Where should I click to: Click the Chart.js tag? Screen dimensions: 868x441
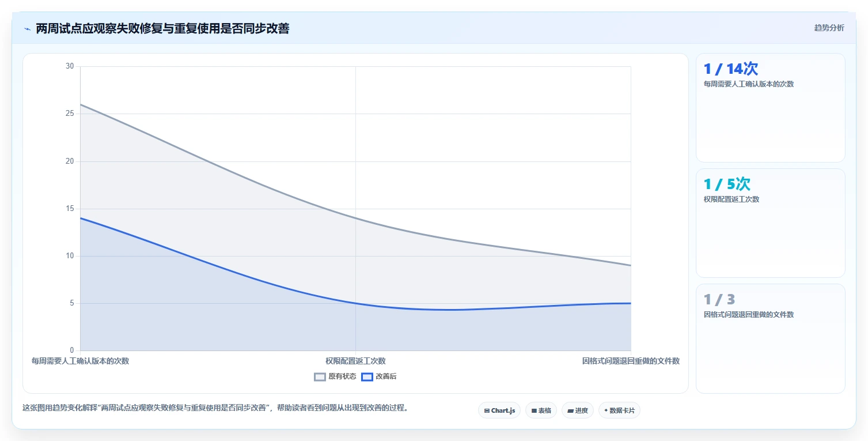499,410
